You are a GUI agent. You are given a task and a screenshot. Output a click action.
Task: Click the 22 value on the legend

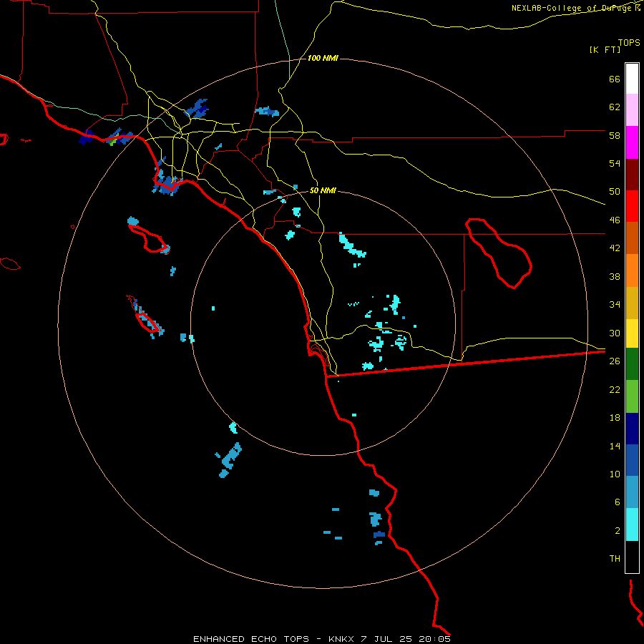[x=615, y=389]
